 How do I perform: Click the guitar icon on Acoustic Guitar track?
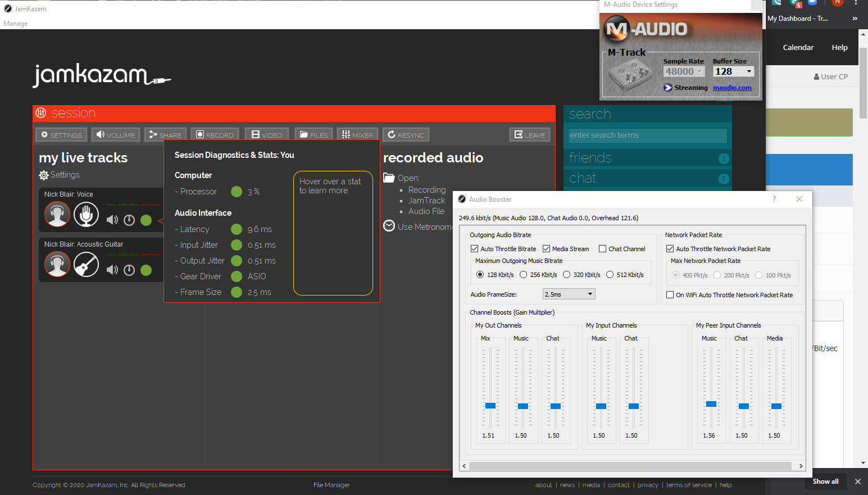[86, 265]
